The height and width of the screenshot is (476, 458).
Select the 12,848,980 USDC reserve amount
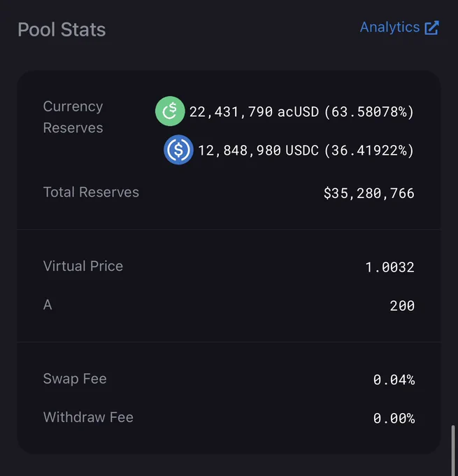[259, 150]
